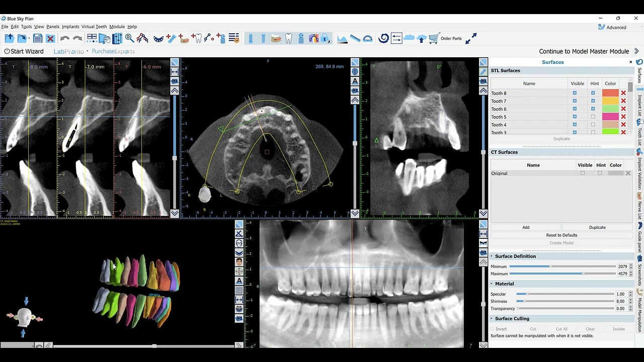Delete Tooth 7 with red X
The height and width of the screenshot is (362, 644).
point(623,101)
